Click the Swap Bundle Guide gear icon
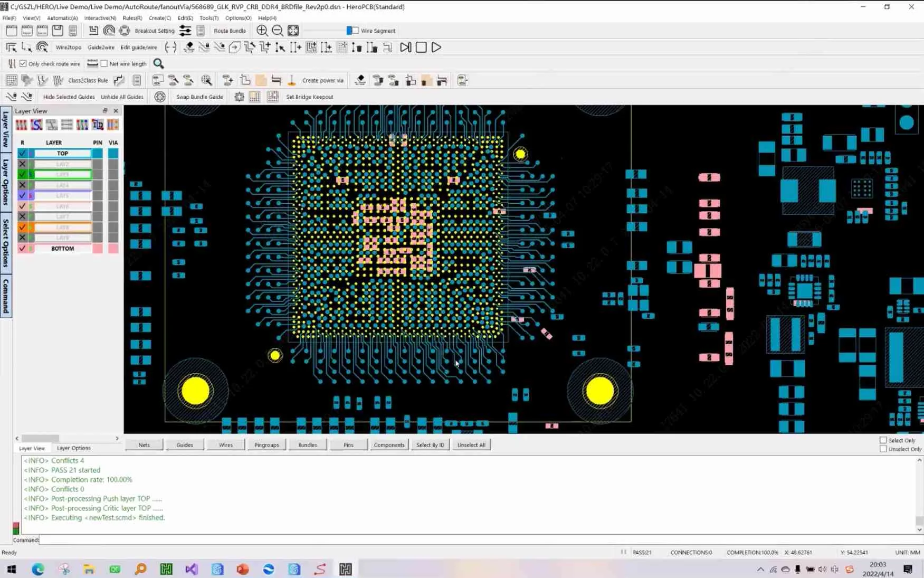924x578 pixels. (x=160, y=97)
